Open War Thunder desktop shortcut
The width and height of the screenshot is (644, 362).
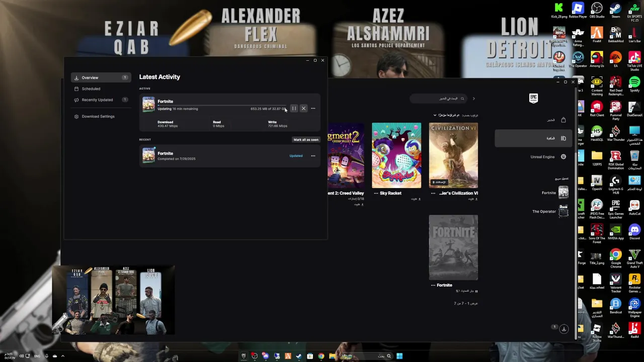point(616,134)
